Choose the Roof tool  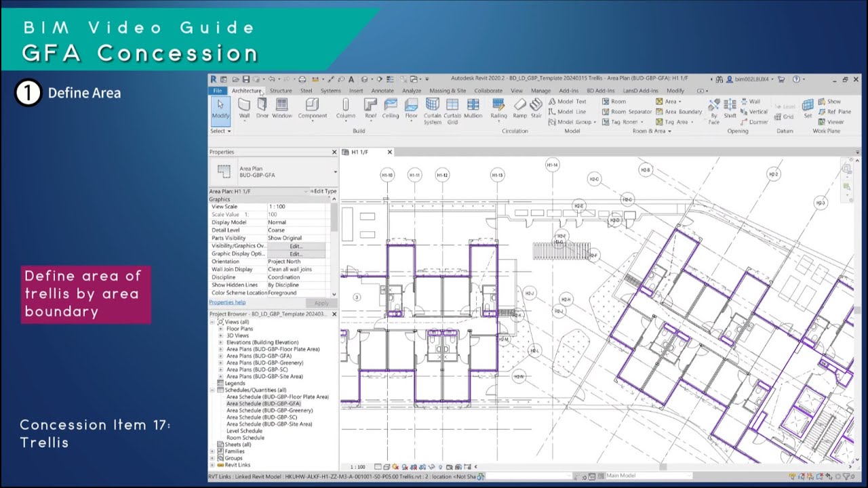(x=370, y=109)
